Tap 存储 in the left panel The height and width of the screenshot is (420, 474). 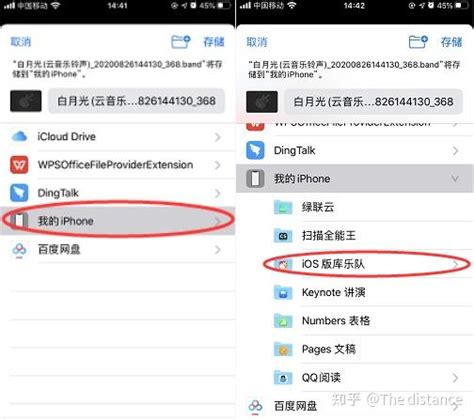(x=214, y=42)
